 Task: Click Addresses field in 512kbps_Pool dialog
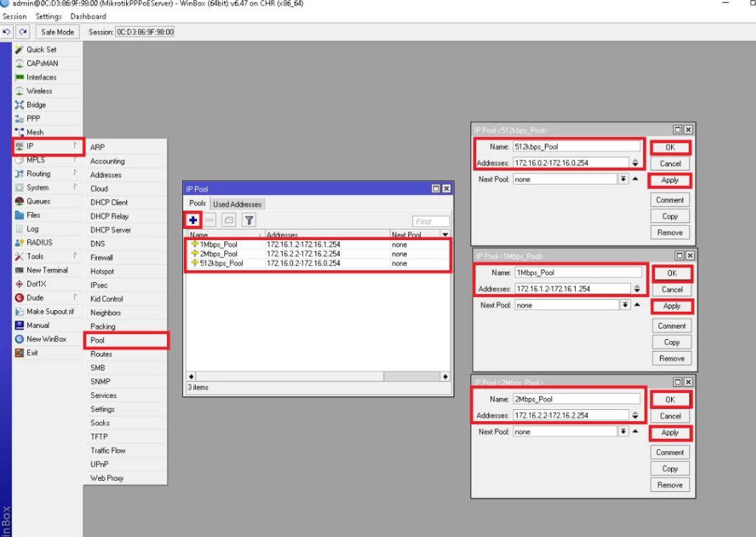tap(571, 163)
